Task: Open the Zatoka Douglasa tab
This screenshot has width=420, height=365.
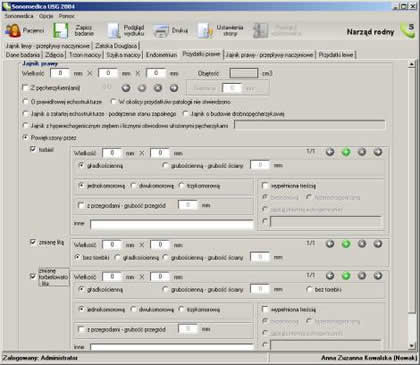Action: tap(116, 46)
